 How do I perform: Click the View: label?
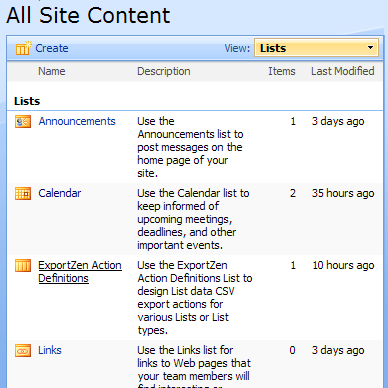(x=237, y=48)
